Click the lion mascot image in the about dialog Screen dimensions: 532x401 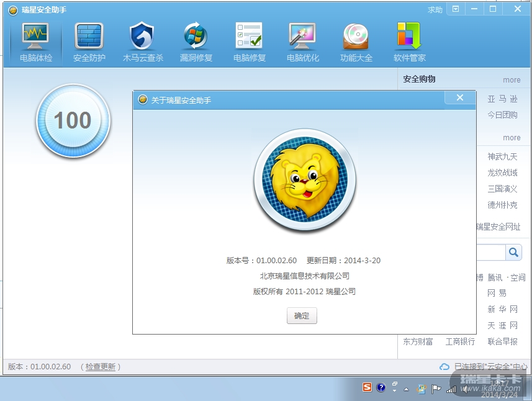305,179
